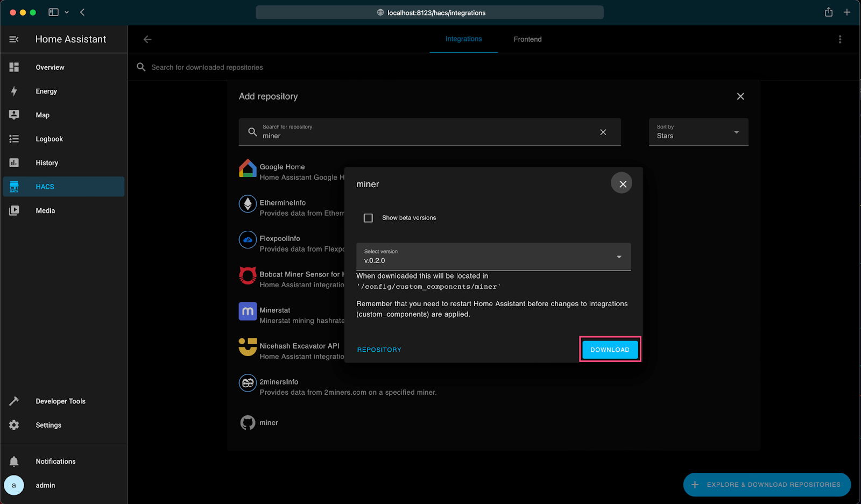861x504 pixels.
Task: Open Notifications bell icon
Action: (14, 462)
